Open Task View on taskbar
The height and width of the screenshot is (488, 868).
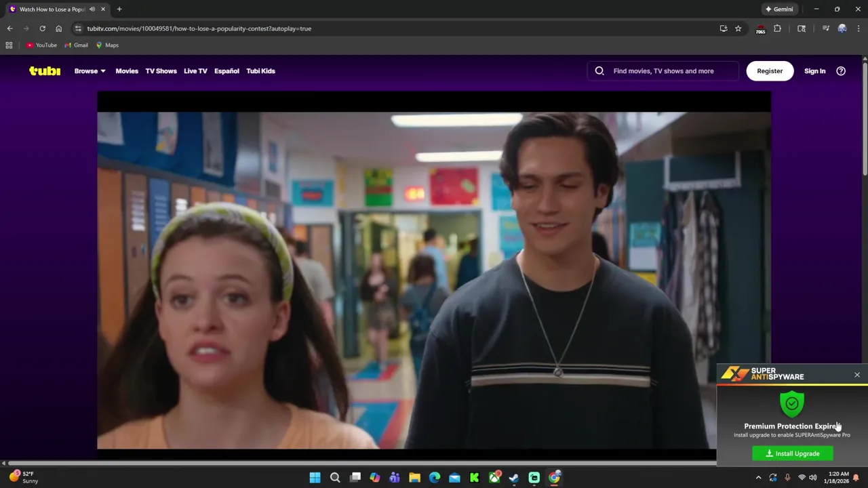(x=355, y=478)
